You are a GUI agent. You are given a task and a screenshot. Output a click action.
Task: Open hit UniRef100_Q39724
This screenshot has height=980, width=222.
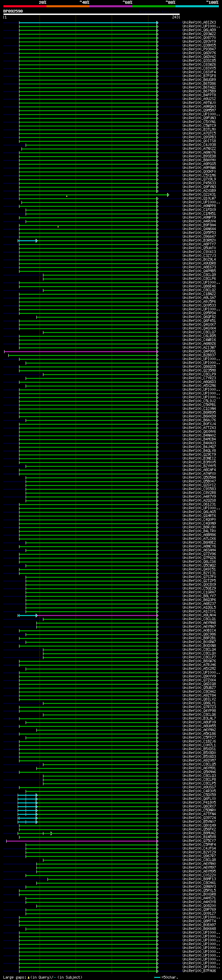click(199, 818)
